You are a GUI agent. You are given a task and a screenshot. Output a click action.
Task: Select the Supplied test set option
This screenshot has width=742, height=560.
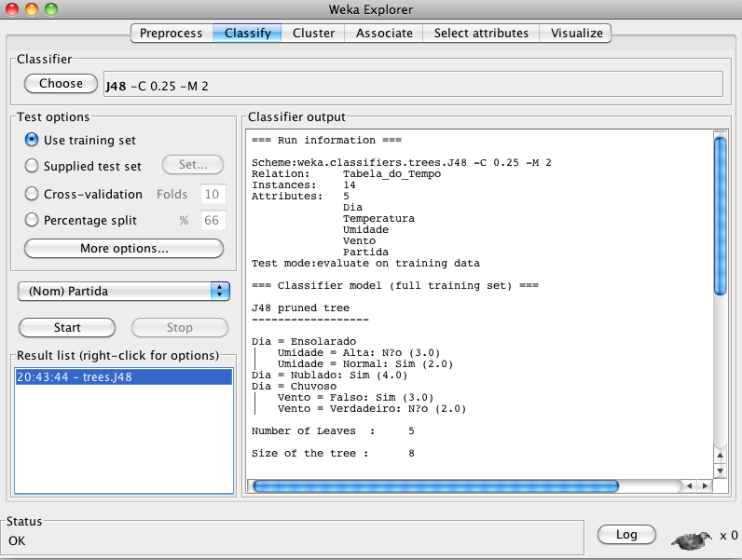point(33,166)
